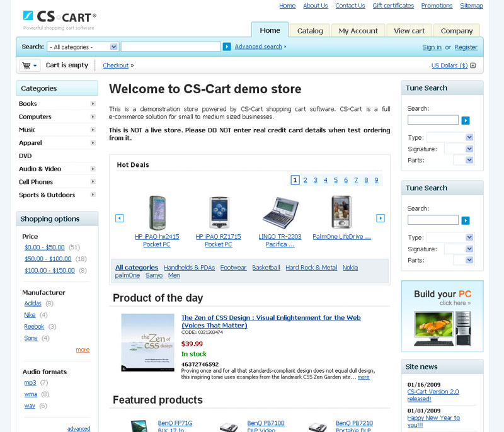Image resolution: width=504 pixels, height=432 pixels.
Task: Click the header search text field
Action: [x=170, y=47]
